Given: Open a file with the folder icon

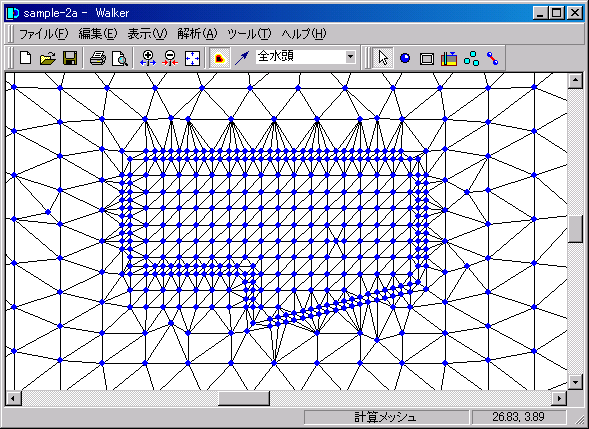Looking at the screenshot, I should click(48, 58).
